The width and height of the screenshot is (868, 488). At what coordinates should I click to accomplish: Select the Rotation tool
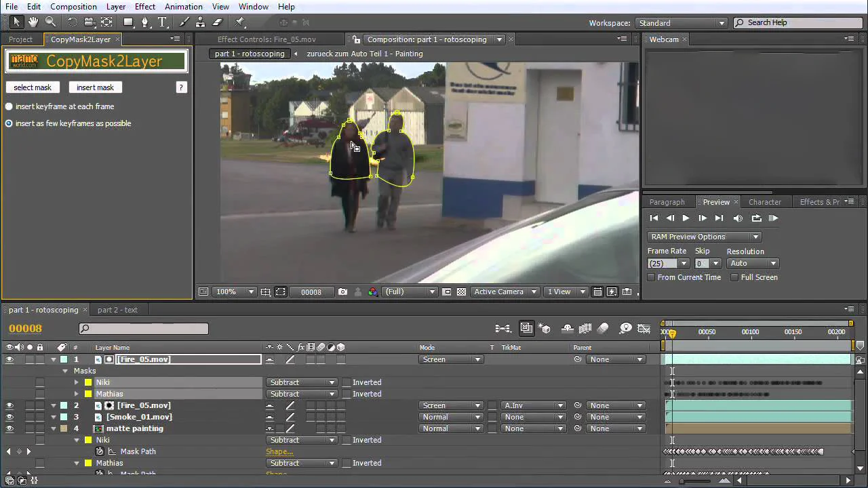click(72, 22)
